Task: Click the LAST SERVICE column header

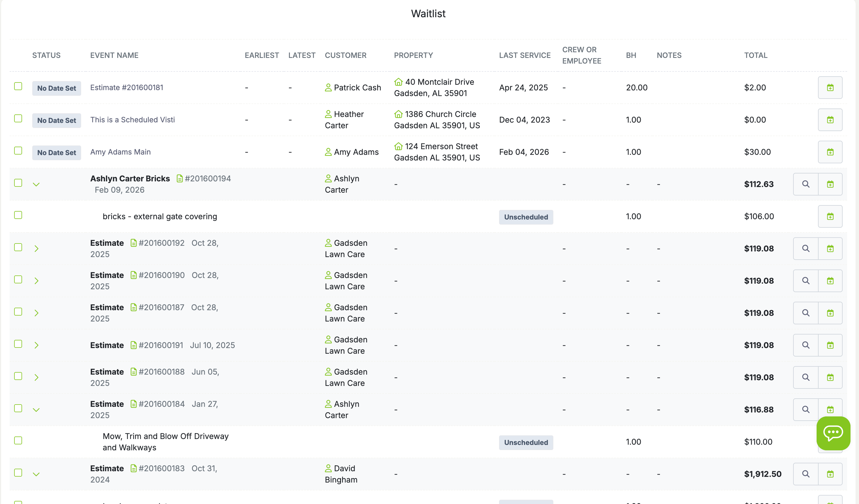Action: pyautogui.click(x=525, y=55)
